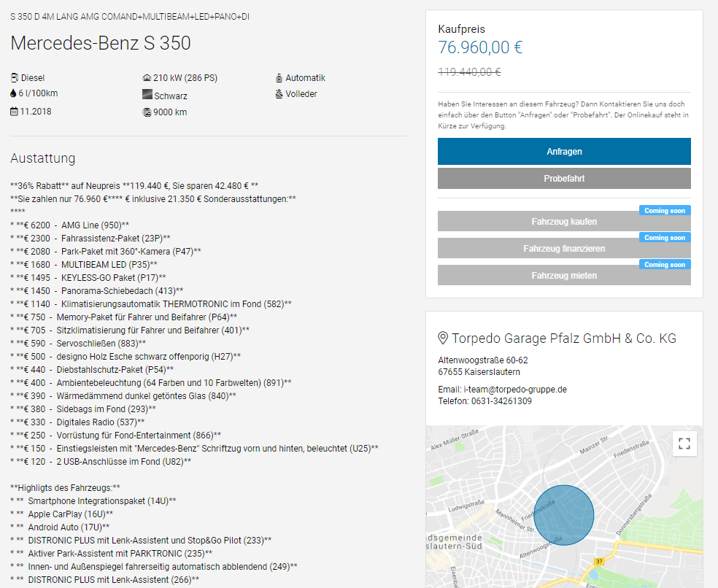The height and width of the screenshot is (588, 718).
Task: Click the car power icon beside 210 kW
Action: (x=147, y=78)
